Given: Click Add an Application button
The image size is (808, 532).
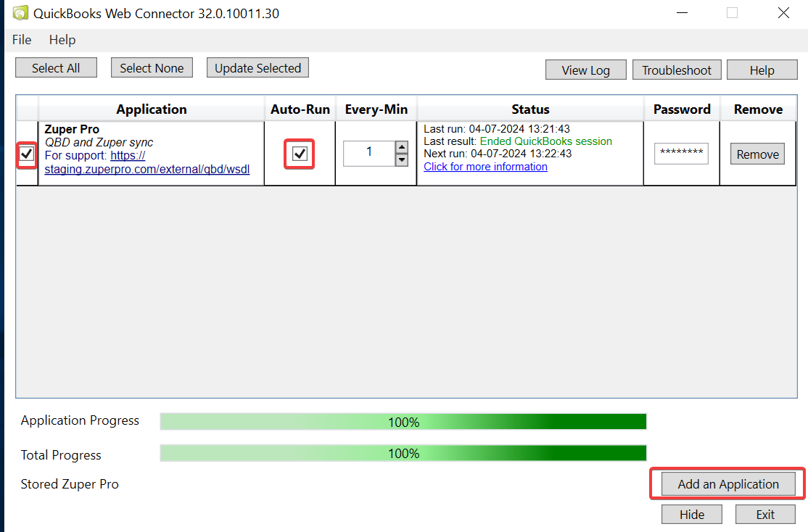Looking at the screenshot, I should coord(728,484).
